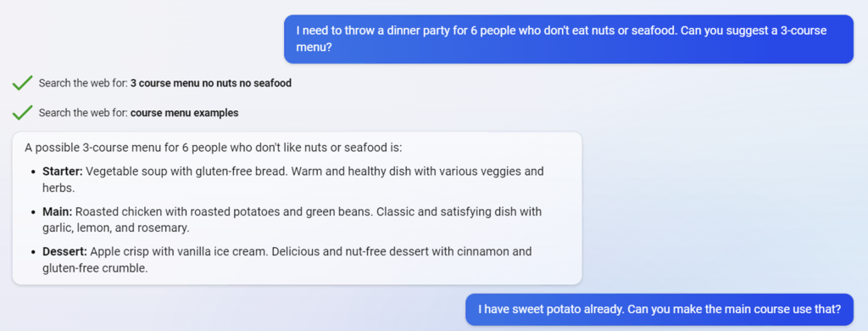
Task: Click the 'A possible 3-course menu' intro line
Action: [213, 148]
